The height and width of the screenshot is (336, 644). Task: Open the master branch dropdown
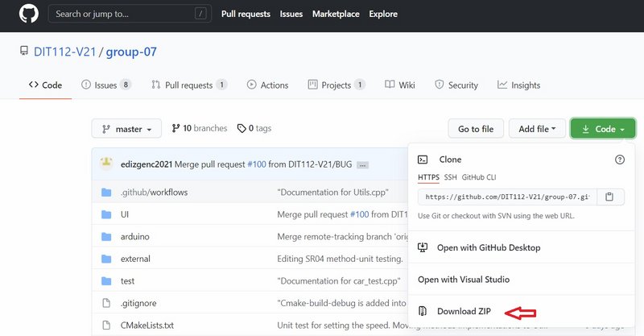click(126, 129)
